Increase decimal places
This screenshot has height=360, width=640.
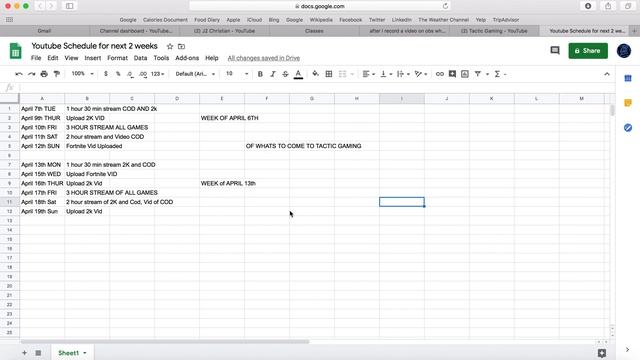[x=143, y=74]
